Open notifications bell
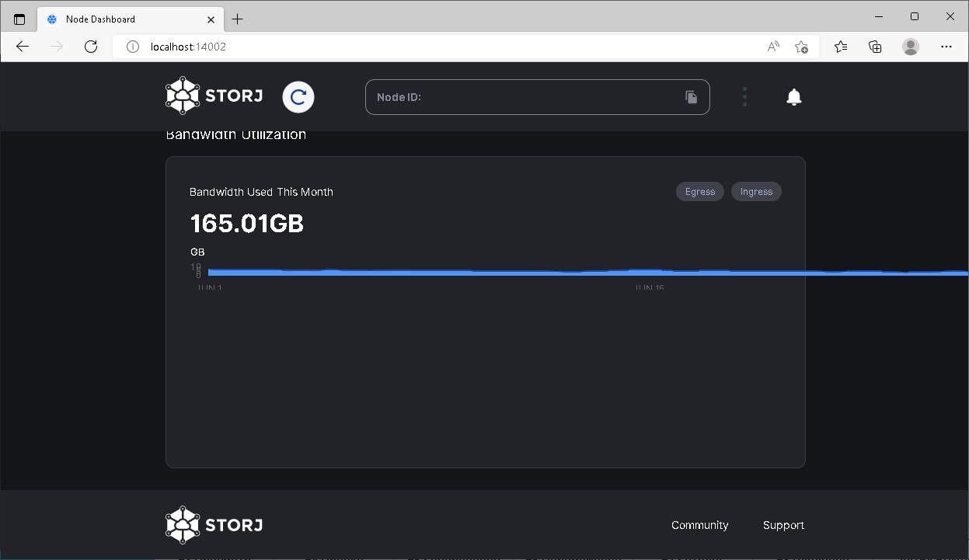This screenshot has height=560, width=969. tap(793, 97)
